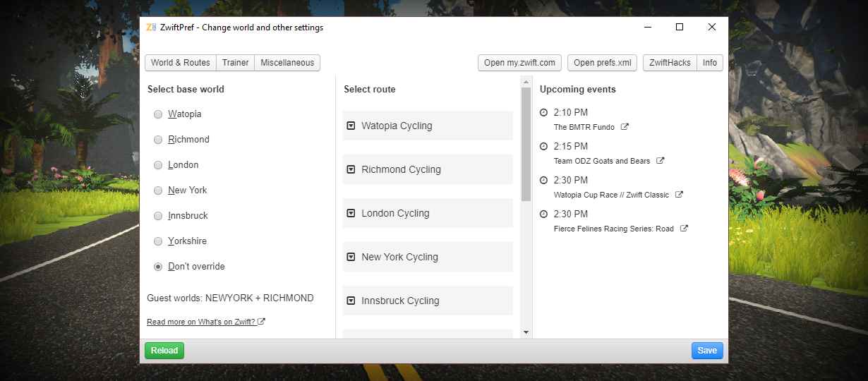Click the ZwiftPref app icon in title bar
Image resolution: width=868 pixels, height=381 pixels.
point(151,28)
